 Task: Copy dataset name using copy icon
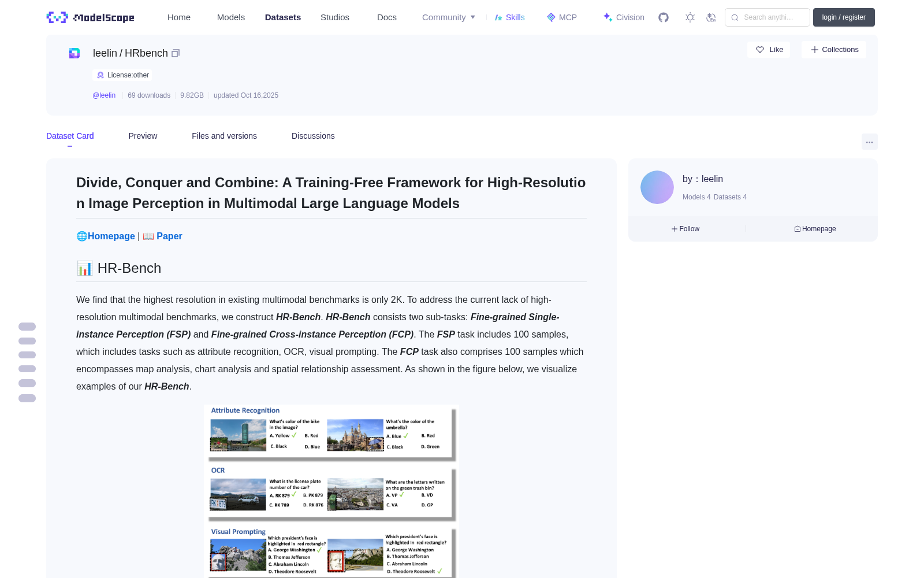click(176, 53)
